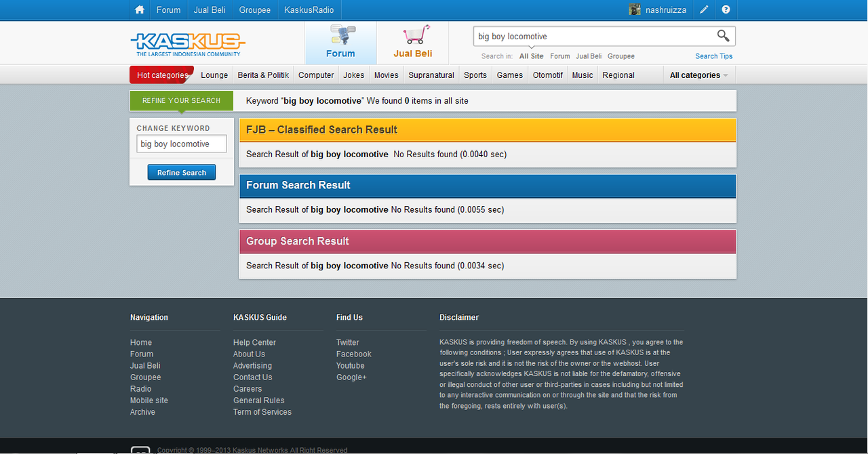The width and height of the screenshot is (868, 454).
Task: Open the Twitter link
Action: pos(348,343)
